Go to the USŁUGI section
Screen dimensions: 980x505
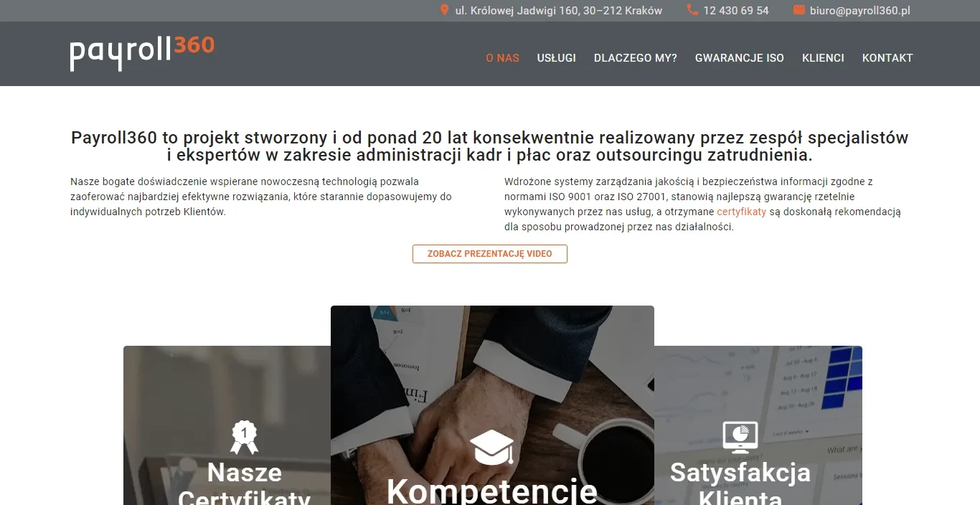pos(557,58)
